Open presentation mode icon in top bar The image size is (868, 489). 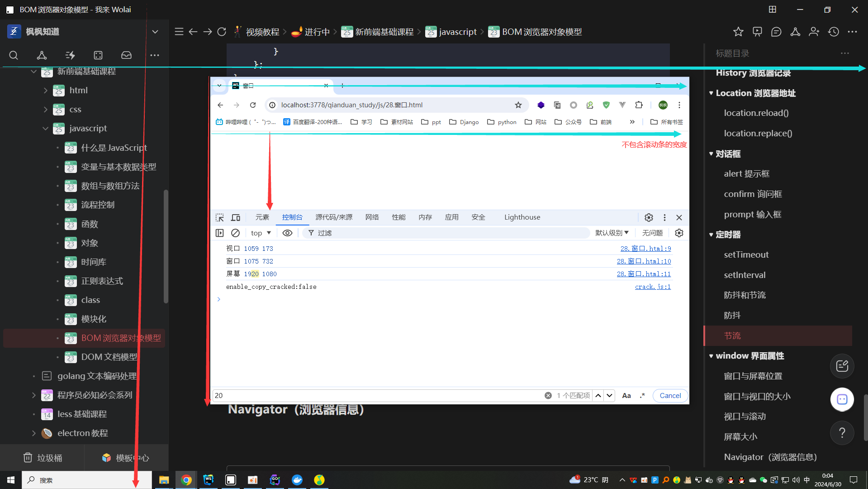click(757, 32)
